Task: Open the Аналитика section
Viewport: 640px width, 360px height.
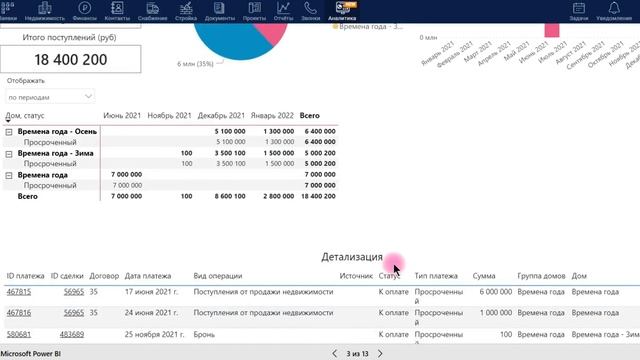Action: click(x=342, y=11)
